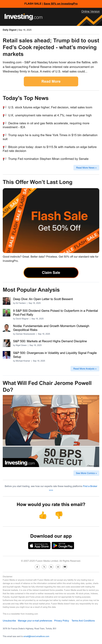Click the orange Read More button
The height and width of the screenshot is (644, 102).
tap(51, 82)
